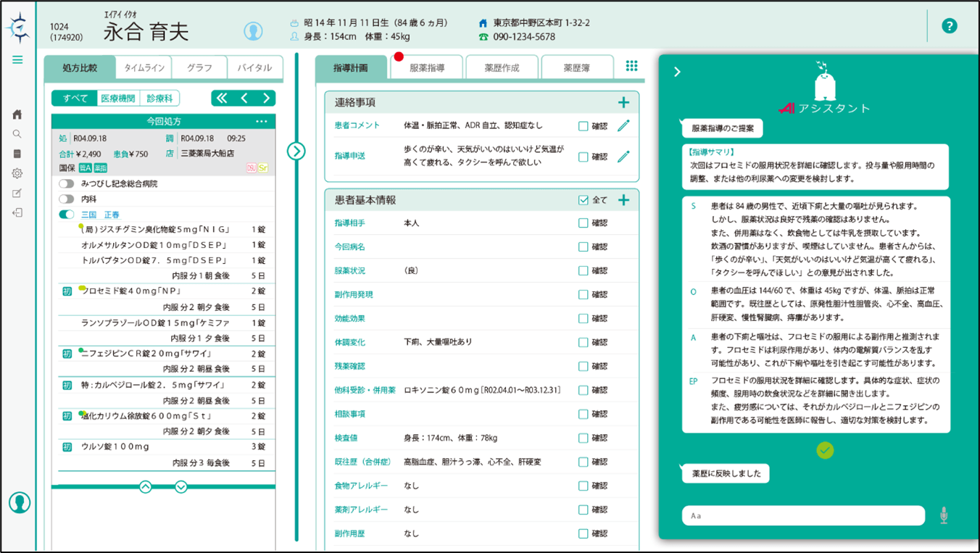Toggle the 内科 department switch
The height and width of the screenshot is (553, 980).
67,199
